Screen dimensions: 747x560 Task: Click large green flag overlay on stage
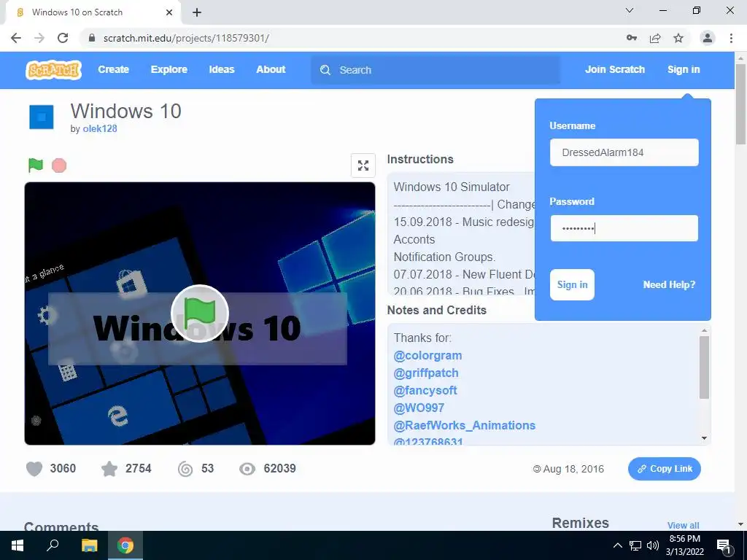point(200,314)
